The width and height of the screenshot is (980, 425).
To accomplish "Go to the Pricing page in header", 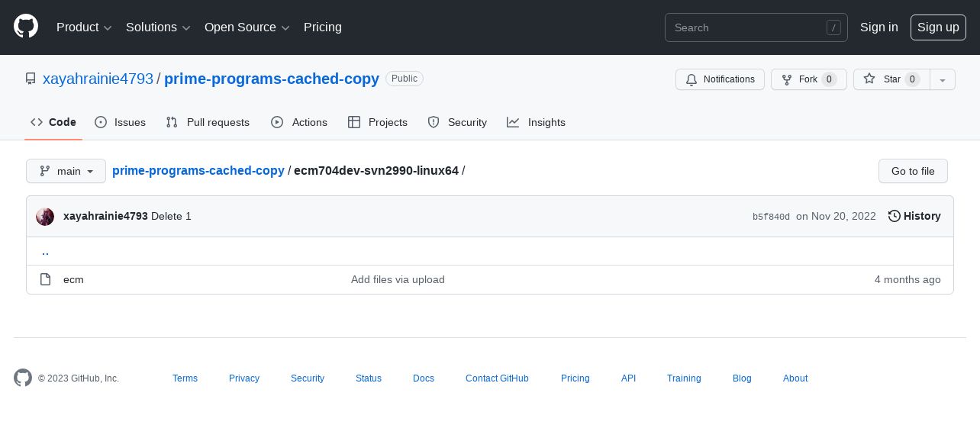I will [323, 27].
